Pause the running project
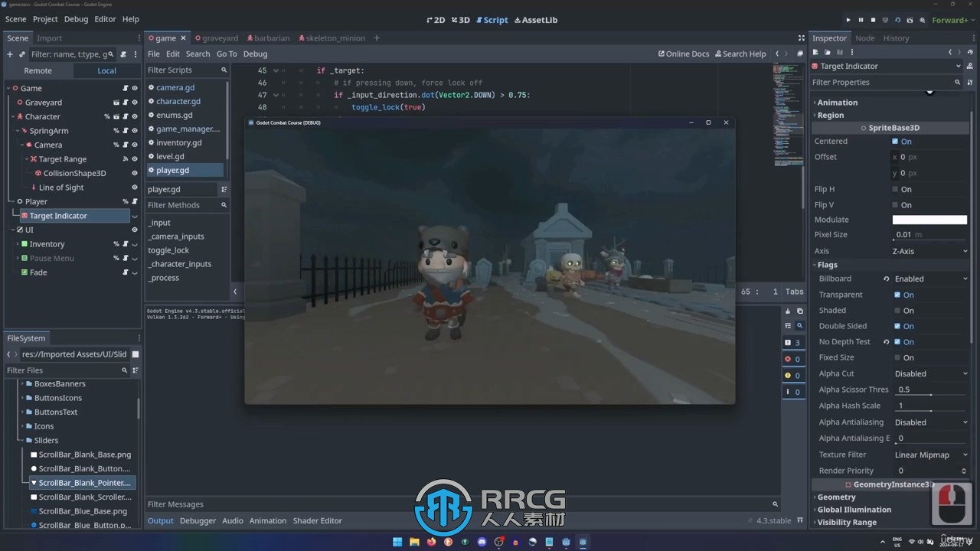 [861, 20]
